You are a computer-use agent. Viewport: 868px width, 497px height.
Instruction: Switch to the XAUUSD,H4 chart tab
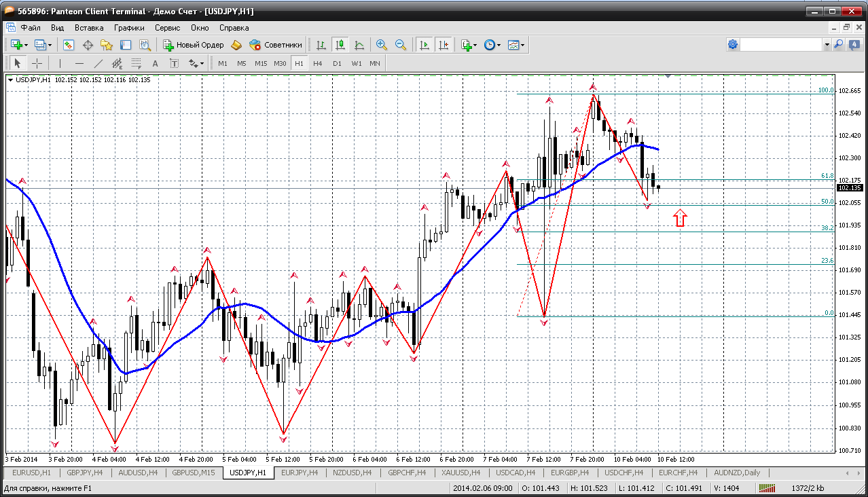pyautogui.click(x=460, y=473)
